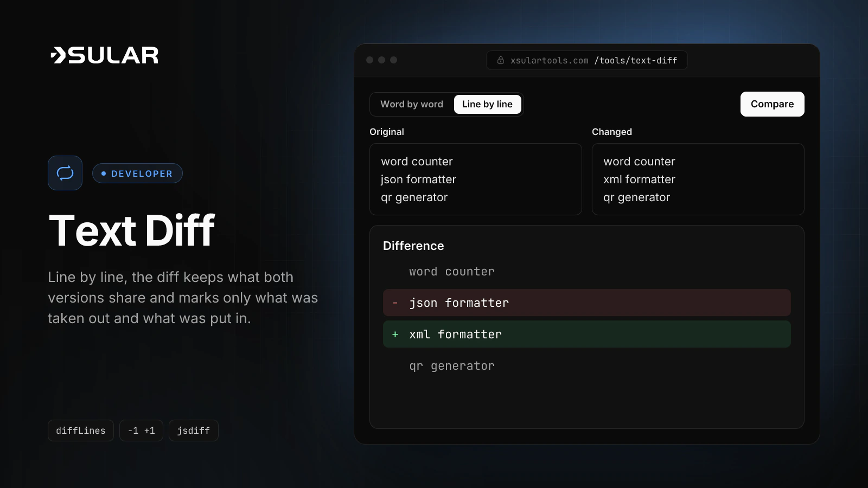Click 'word counter' in Changed box
Image resolution: width=868 pixels, height=488 pixels.
pyautogui.click(x=639, y=162)
